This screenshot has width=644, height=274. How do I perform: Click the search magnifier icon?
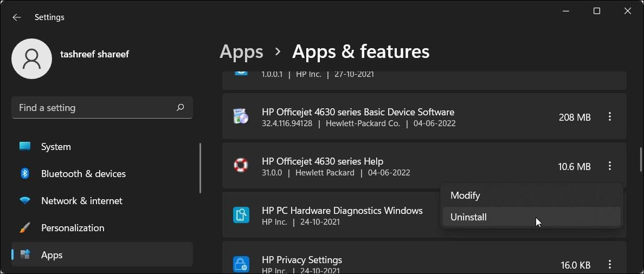pos(180,108)
